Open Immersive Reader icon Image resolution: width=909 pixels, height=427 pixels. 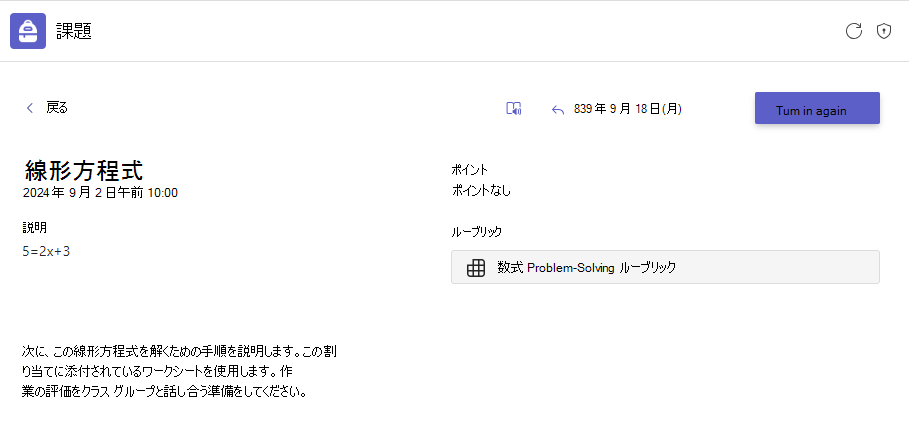(514, 108)
